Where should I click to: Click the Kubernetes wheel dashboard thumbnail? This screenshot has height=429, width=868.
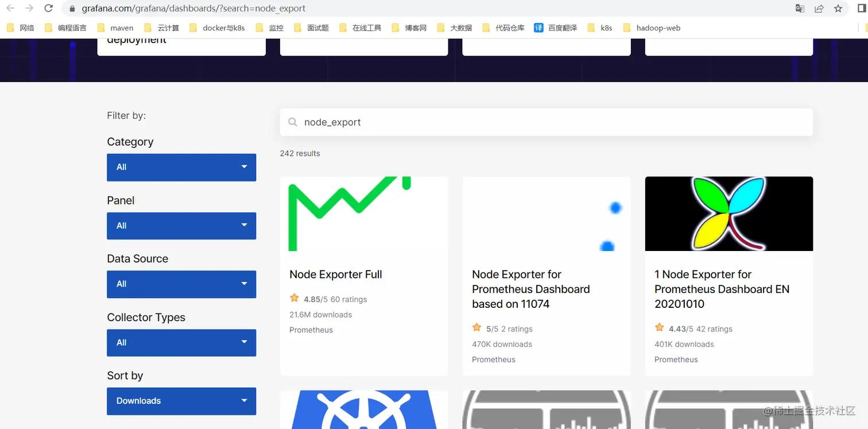364,409
